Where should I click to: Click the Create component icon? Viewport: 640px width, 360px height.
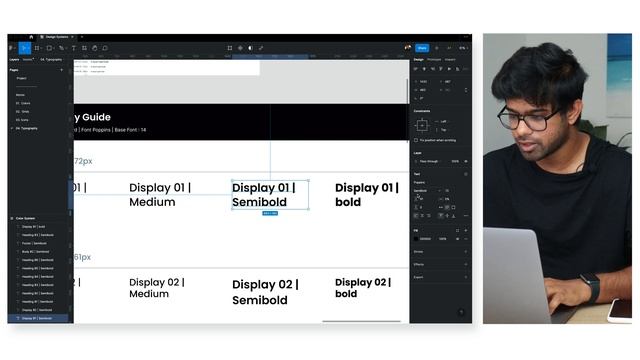coord(240,48)
